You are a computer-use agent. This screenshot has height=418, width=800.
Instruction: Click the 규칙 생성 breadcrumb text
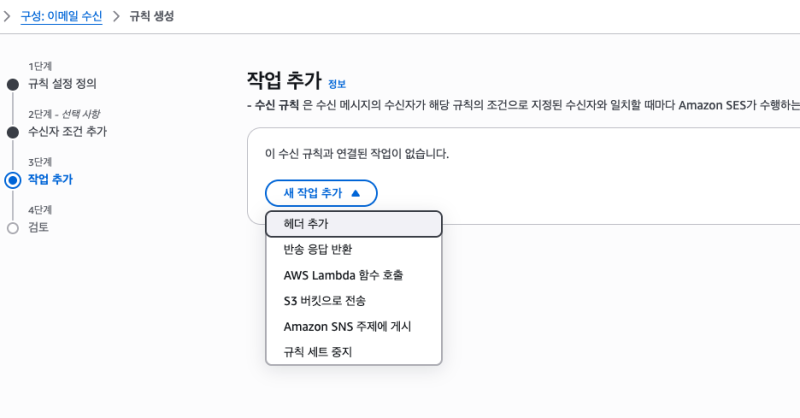(x=152, y=17)
